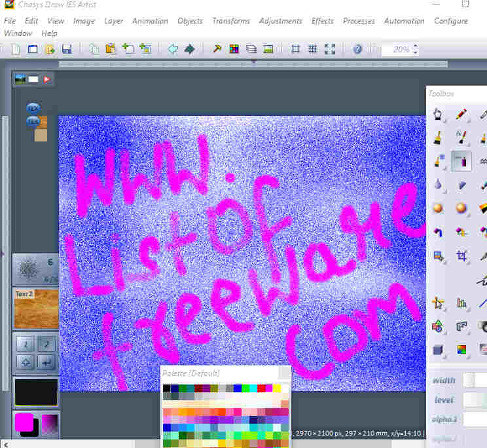This screenshot has width=487, height=448.
Task: Open the Processes menu
Action: [359, 21]
